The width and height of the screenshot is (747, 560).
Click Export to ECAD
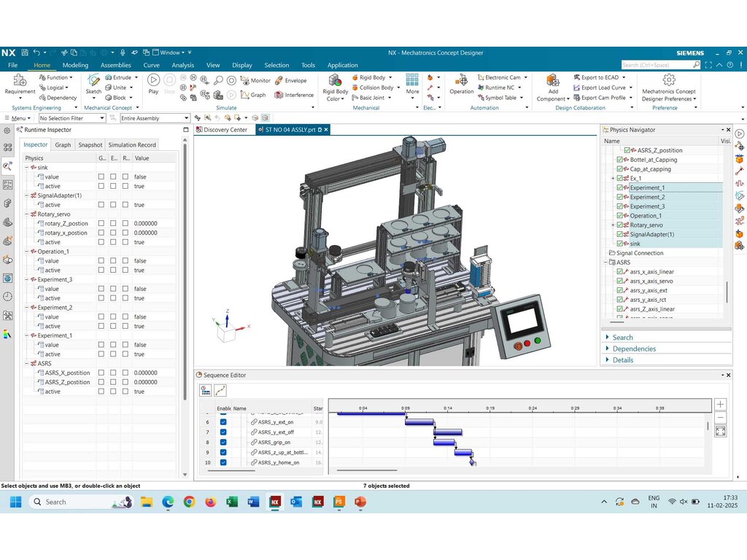(596, 77)
